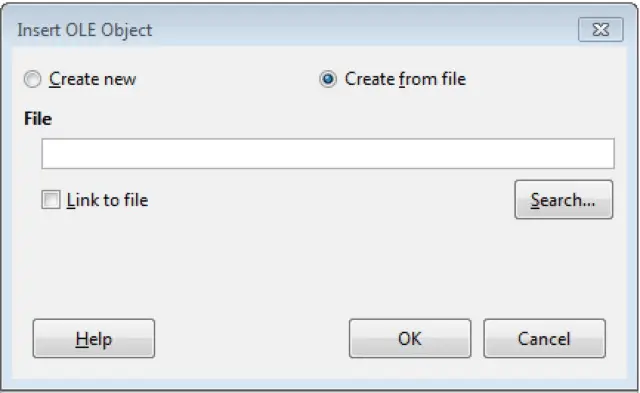Select the Create from file radio button

tap(328, 79)
